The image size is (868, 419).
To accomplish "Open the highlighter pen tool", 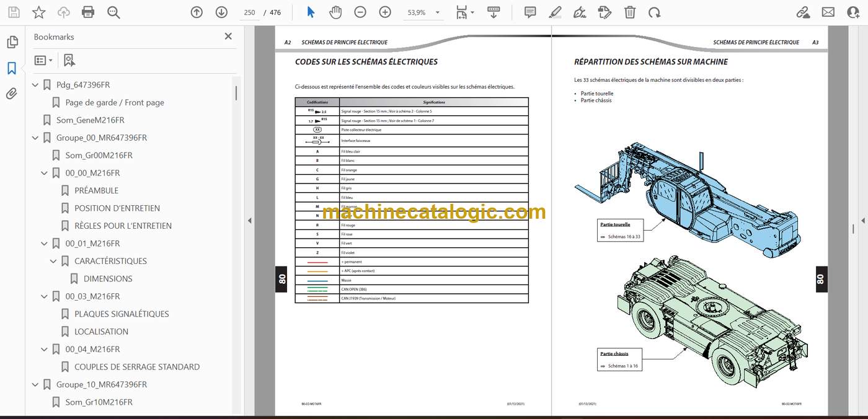I will (x=555, y=12).
